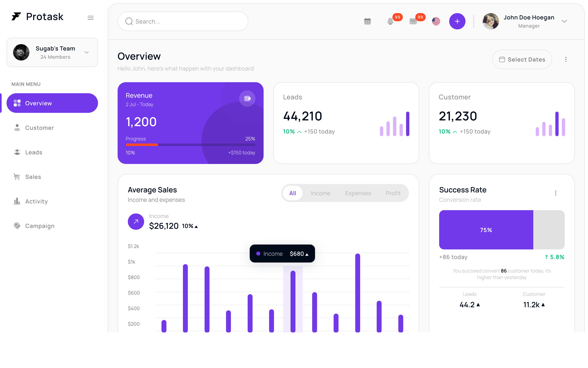Click the Customer mini bar chart

tap(550, 124)
